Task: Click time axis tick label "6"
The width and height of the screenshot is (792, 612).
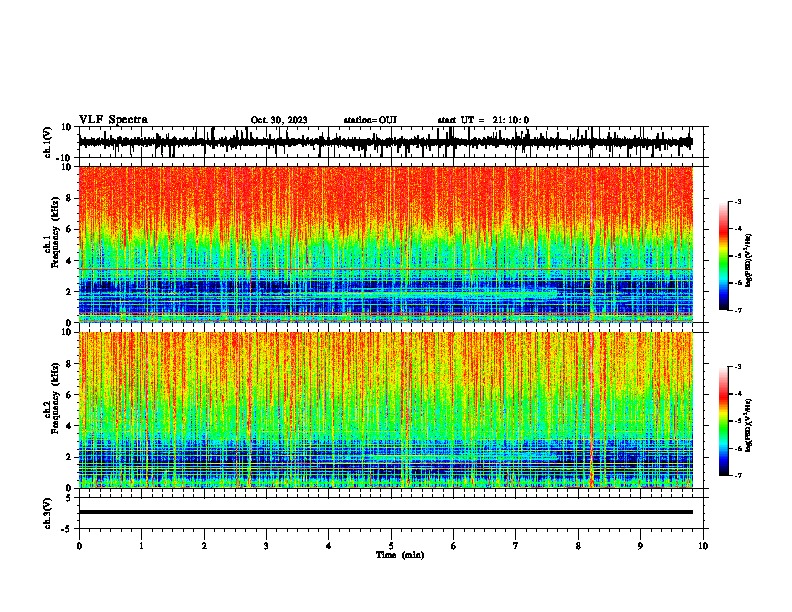Action: (454, 546)
